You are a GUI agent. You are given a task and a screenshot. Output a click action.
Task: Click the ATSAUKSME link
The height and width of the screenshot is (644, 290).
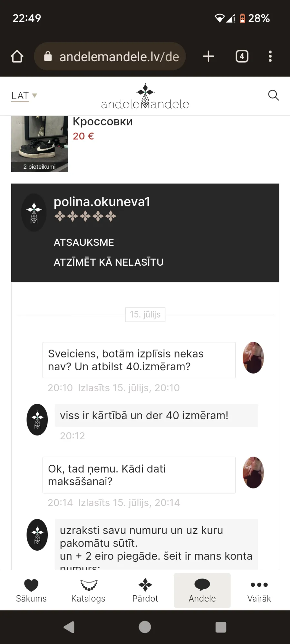[x=84, y=242]
